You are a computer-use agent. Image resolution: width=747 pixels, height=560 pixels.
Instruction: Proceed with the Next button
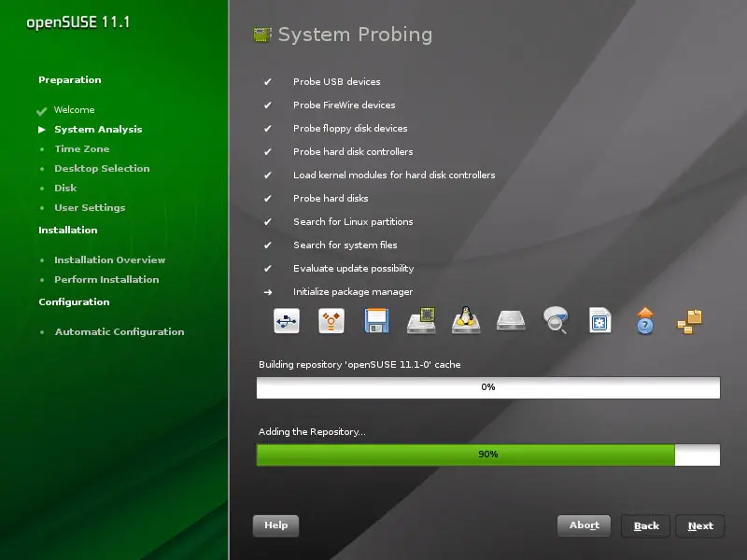coord(700,526)
